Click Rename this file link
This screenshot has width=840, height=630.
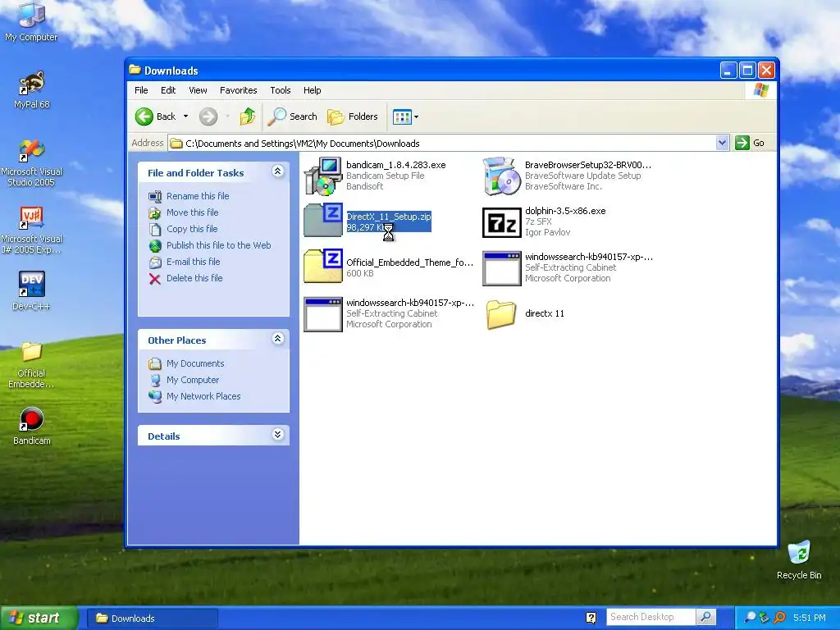click(198, 196)
